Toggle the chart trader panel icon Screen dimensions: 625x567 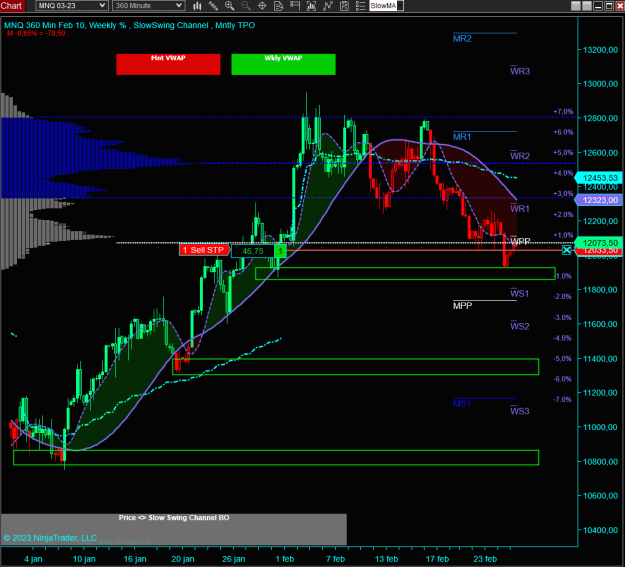click(x=295, y=6)
